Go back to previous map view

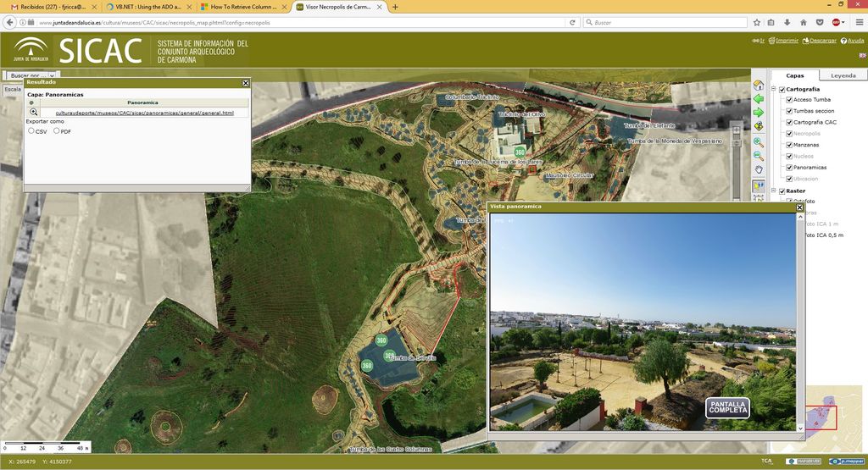pos(759,98)
